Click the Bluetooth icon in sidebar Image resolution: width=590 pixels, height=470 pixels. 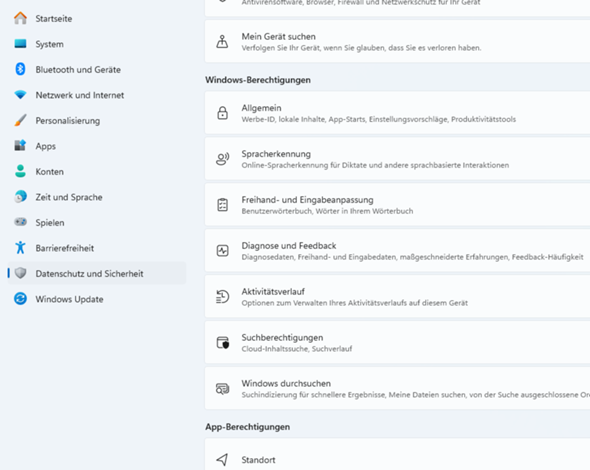[x=20, y=69]
